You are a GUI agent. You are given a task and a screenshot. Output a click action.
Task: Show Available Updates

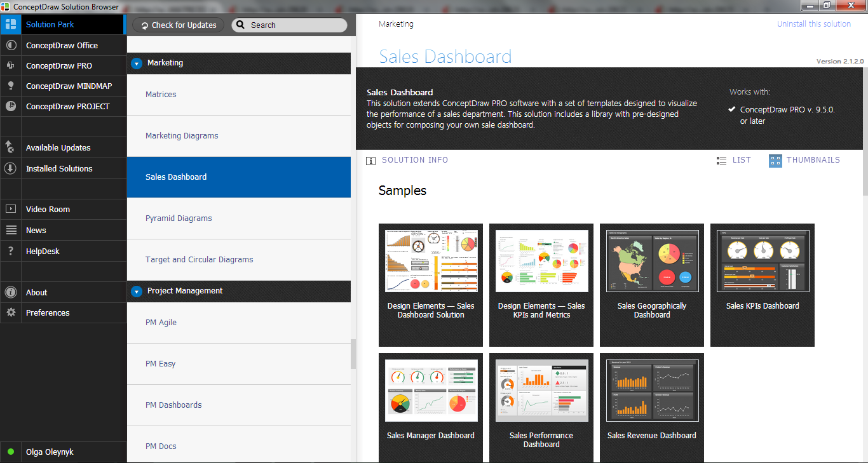(x=62, y=147)
